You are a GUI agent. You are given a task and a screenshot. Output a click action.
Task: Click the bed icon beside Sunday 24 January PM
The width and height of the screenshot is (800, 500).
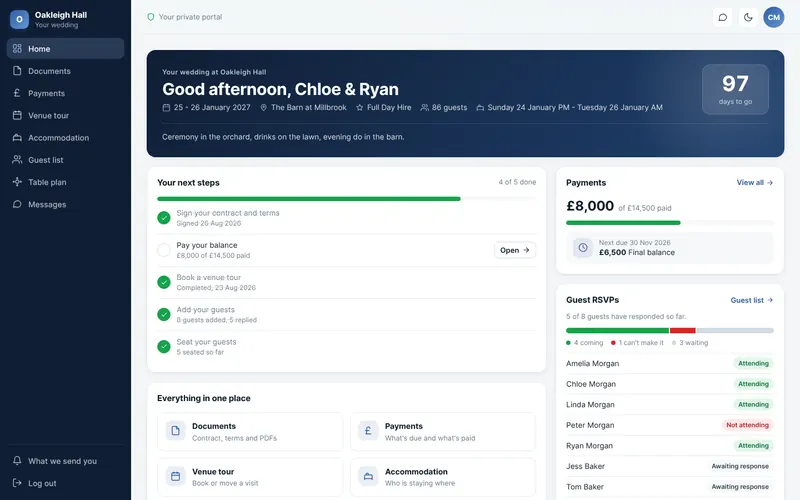pos(480,108)
